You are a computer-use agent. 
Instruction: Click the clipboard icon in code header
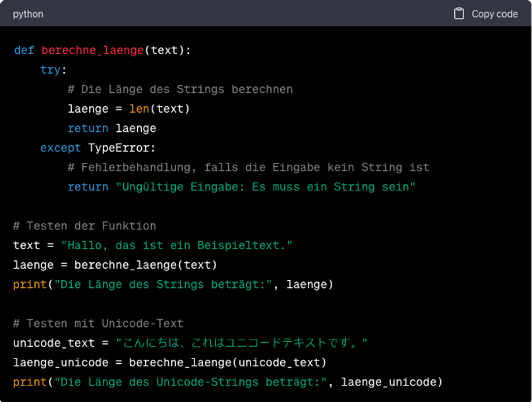[x=459, y=14]
